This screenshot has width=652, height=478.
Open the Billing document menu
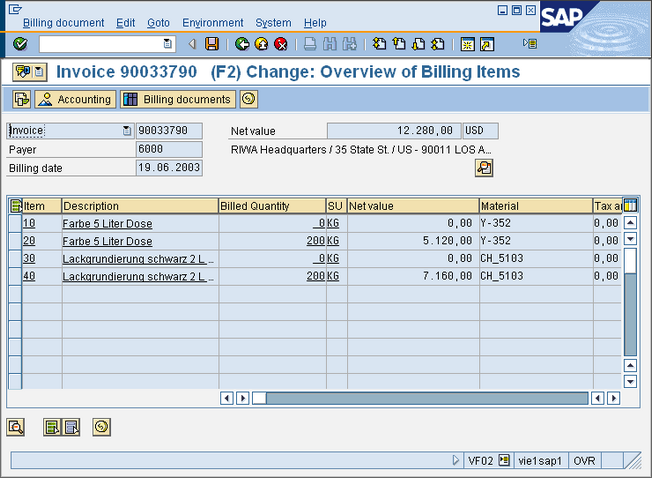pyautogui.click(x=63, y=22)
